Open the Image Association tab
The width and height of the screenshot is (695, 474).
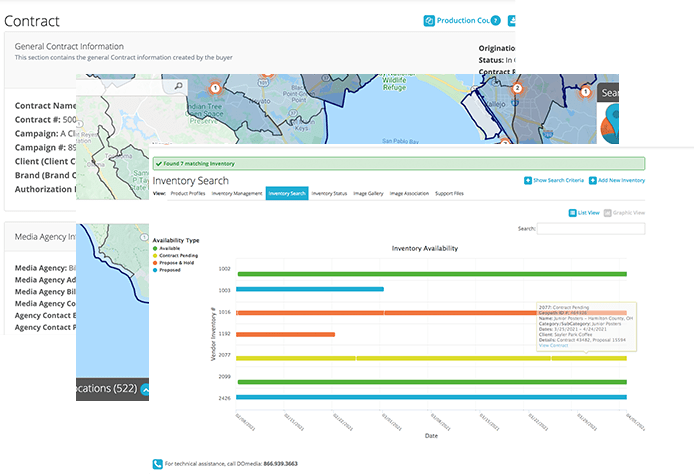coord(409,193)
